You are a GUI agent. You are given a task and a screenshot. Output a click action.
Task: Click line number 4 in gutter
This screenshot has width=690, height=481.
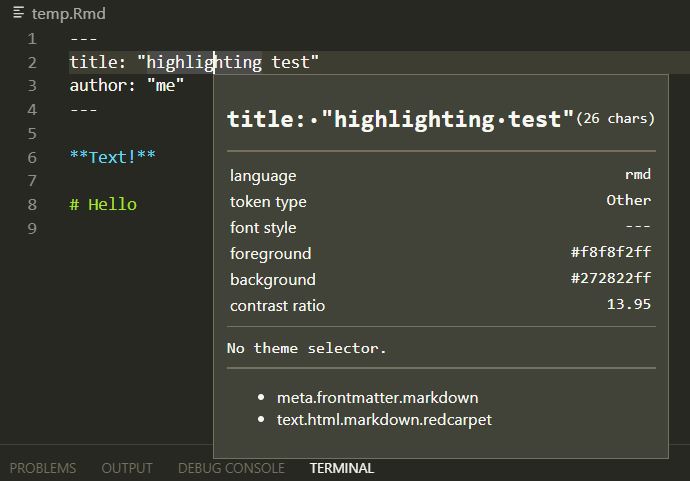click(x=32, y=110)
